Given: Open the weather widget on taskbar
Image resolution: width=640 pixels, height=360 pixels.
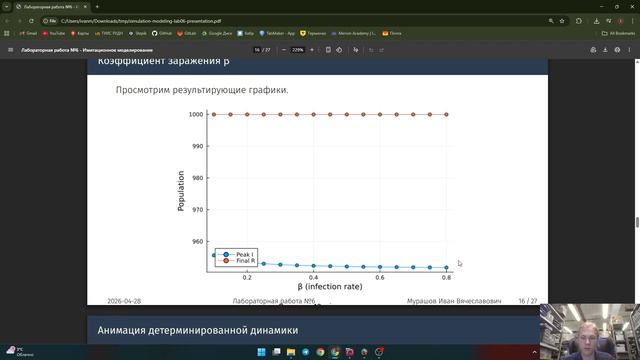Looking at the screenshot, I should tap(20, 352).
